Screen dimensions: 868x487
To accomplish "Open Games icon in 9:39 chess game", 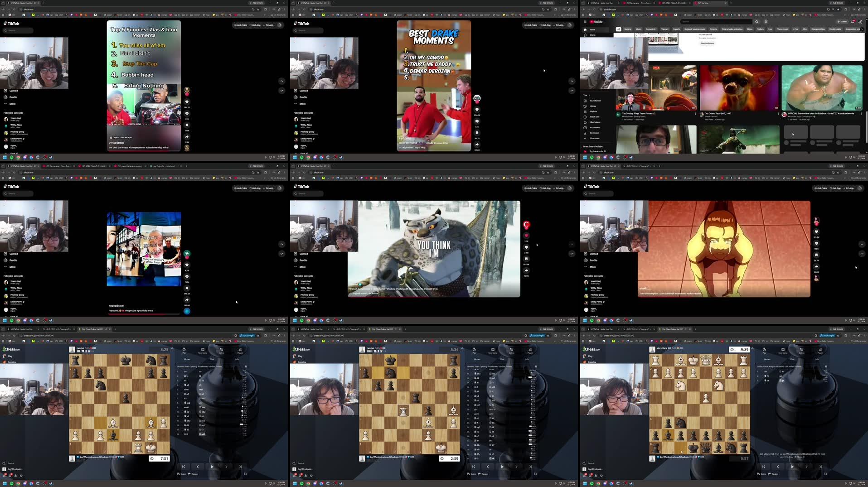I will coord(801,351).
